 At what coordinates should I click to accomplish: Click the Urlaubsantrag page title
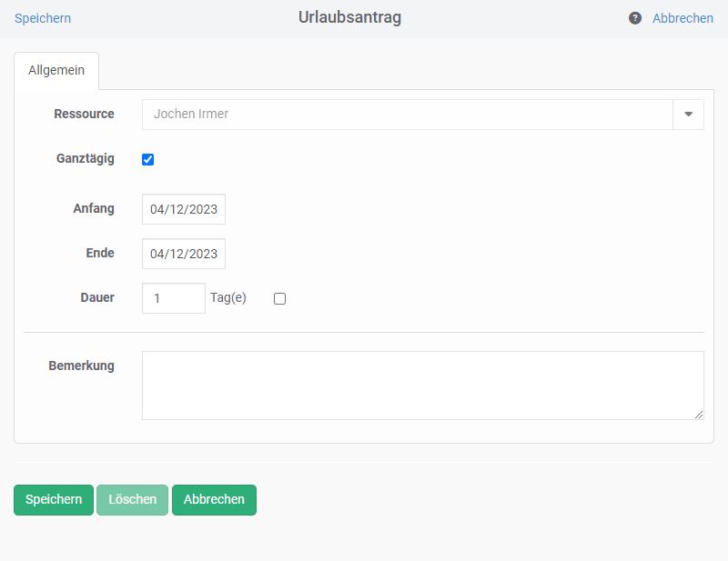pos(349,17)
